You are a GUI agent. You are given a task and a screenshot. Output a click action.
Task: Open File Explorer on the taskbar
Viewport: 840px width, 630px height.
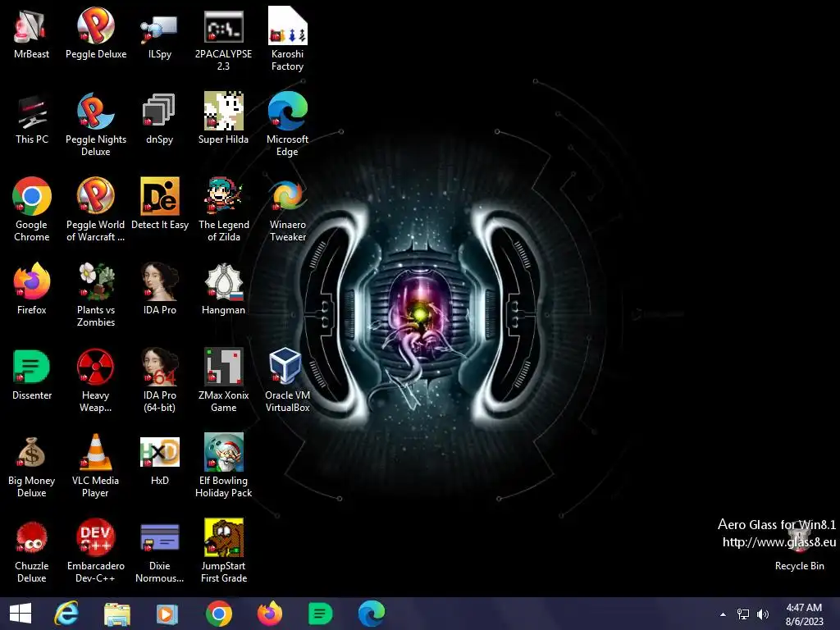coord(116,614)
